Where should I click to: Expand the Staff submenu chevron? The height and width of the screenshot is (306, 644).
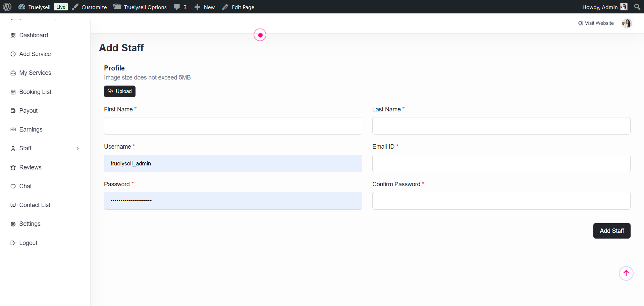[x=77, y=148]
